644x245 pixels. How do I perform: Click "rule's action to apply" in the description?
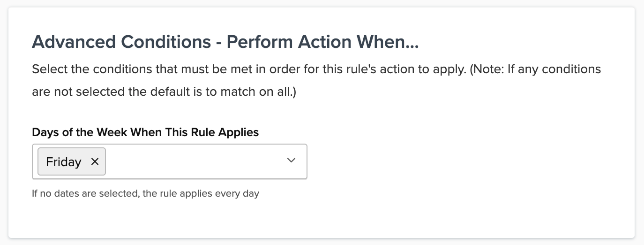click(x=408, y=69)
